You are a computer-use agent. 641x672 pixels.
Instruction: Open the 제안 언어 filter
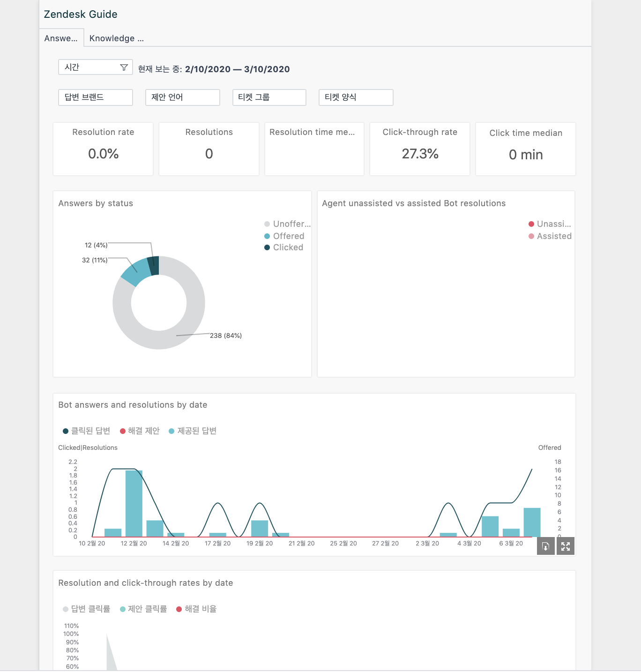click(x=183, y=97)
